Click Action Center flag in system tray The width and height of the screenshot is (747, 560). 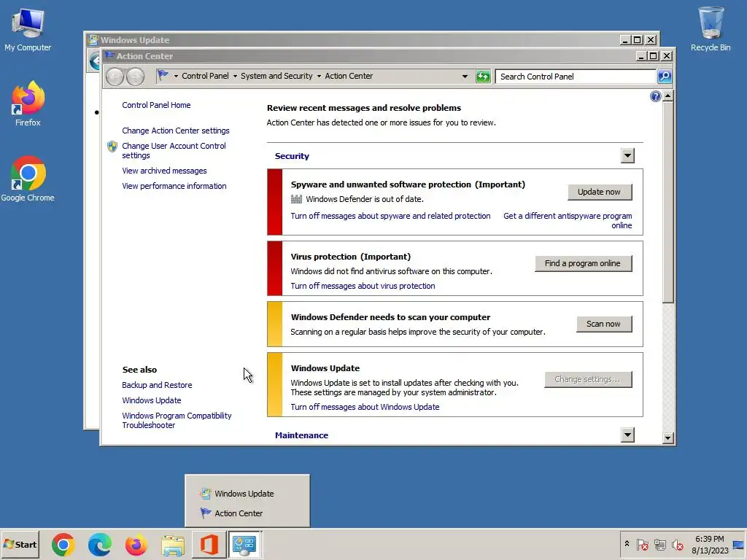(642, 544)
